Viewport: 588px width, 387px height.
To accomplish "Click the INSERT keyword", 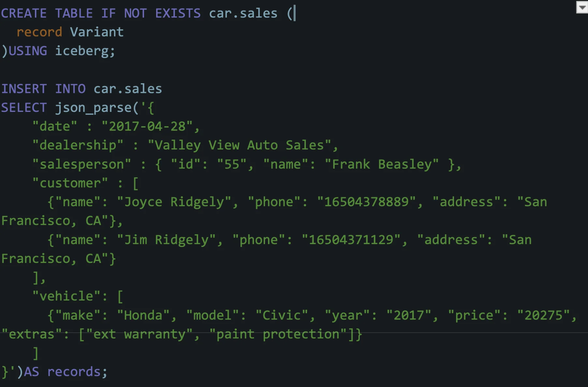I will tap(24, 89).
